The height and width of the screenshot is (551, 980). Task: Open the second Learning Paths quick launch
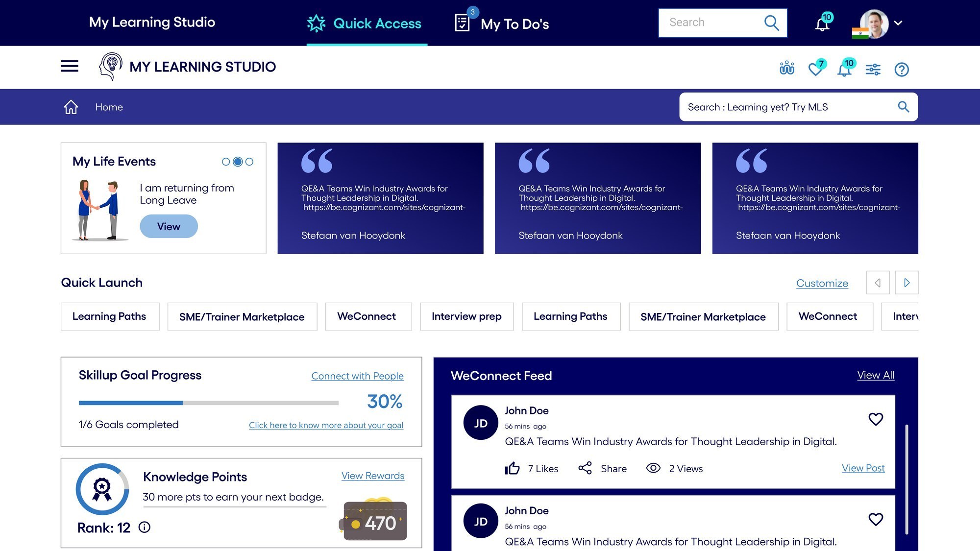(571, 316)
